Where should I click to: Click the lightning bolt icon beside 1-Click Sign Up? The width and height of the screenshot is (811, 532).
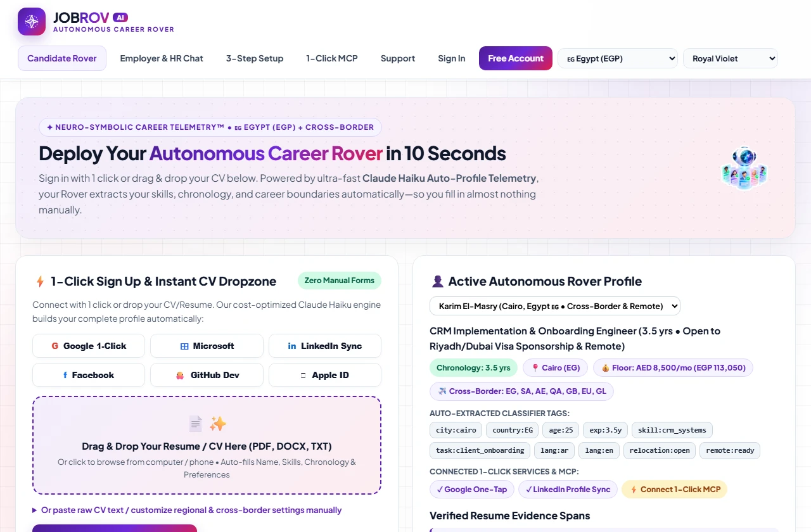40,281
